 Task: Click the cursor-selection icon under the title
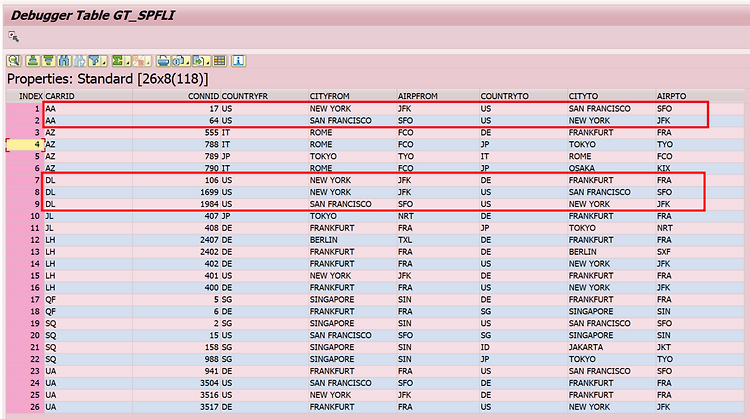coord(13,36)
